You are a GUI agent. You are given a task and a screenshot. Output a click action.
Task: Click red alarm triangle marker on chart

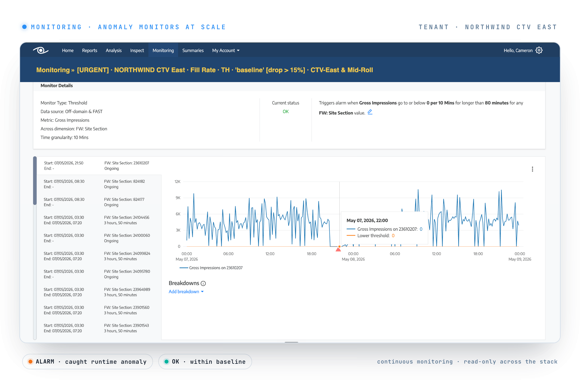pyautogui.click(x=338, y=249)
